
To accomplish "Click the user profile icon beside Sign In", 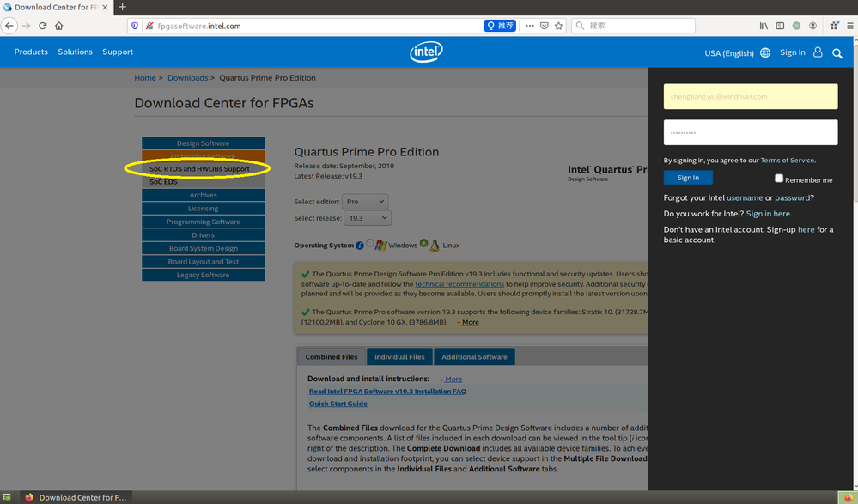I will (818, 52).
